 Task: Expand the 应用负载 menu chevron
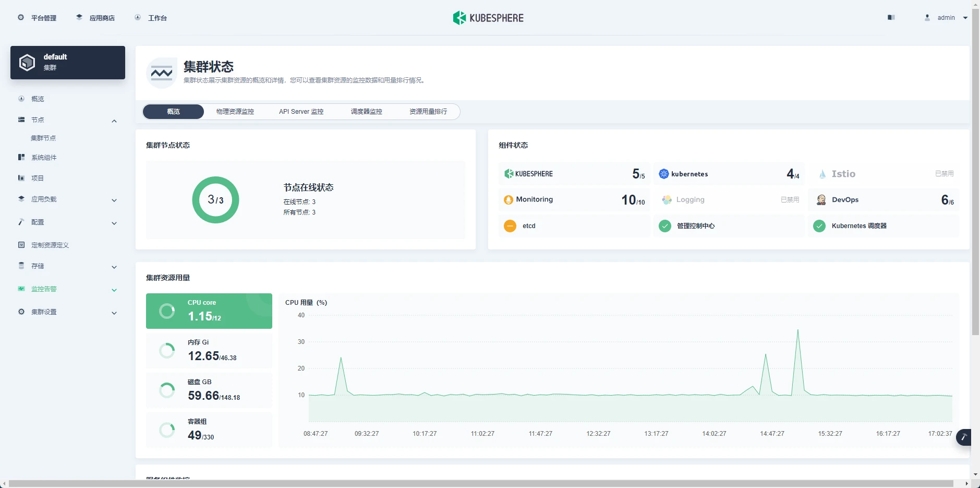[114, 200]
